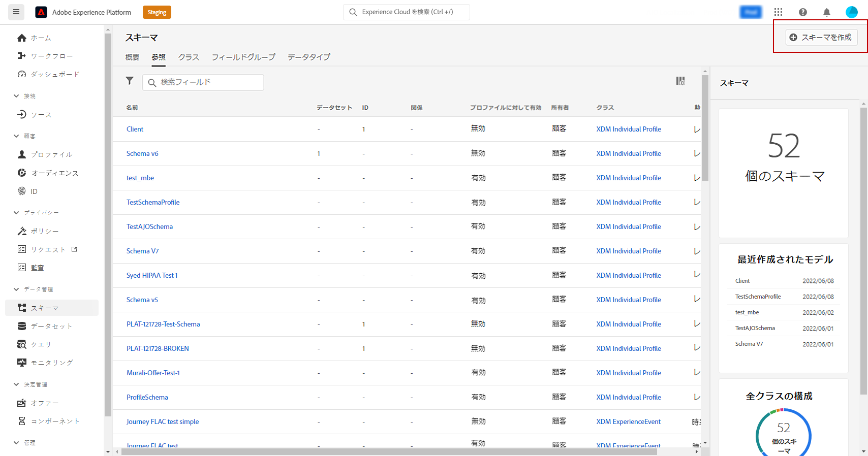
Task: Switch to the 参照 tab
Action: 159,57
